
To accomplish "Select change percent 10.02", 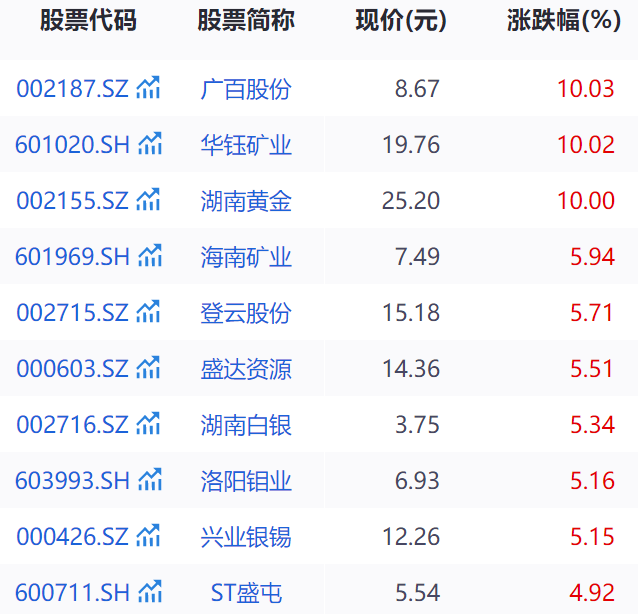I will pyautogui.click(x=586, y=144).
